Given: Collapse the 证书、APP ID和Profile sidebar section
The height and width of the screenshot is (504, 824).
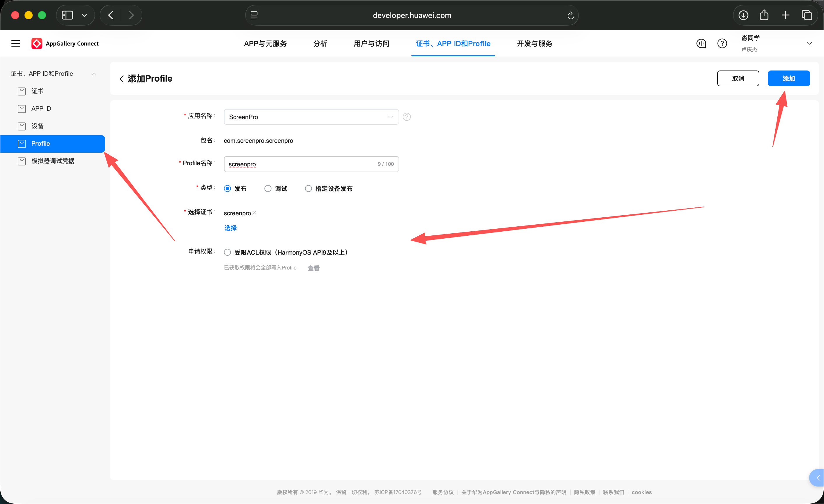Looking at the screenshot, I should (94, 74).
